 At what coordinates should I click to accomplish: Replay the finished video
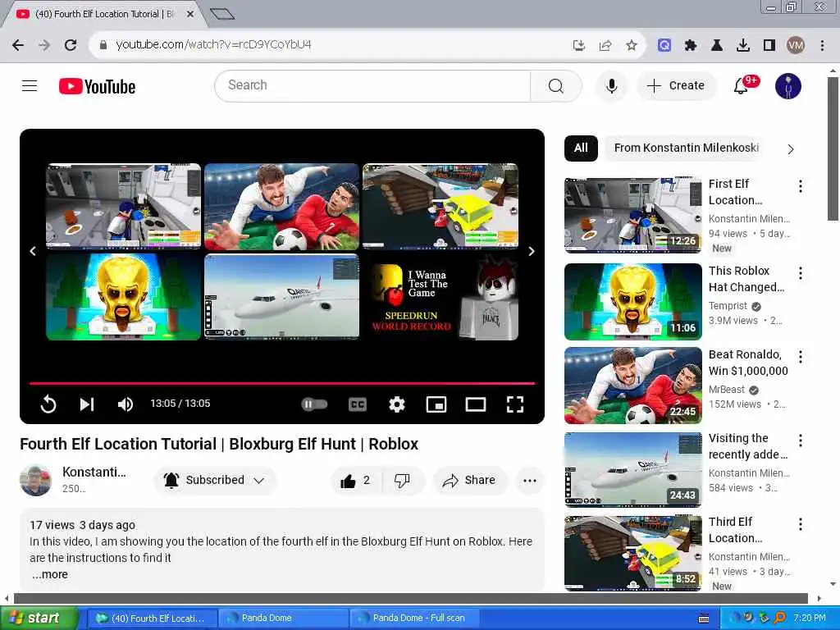[x=48, y=404]
